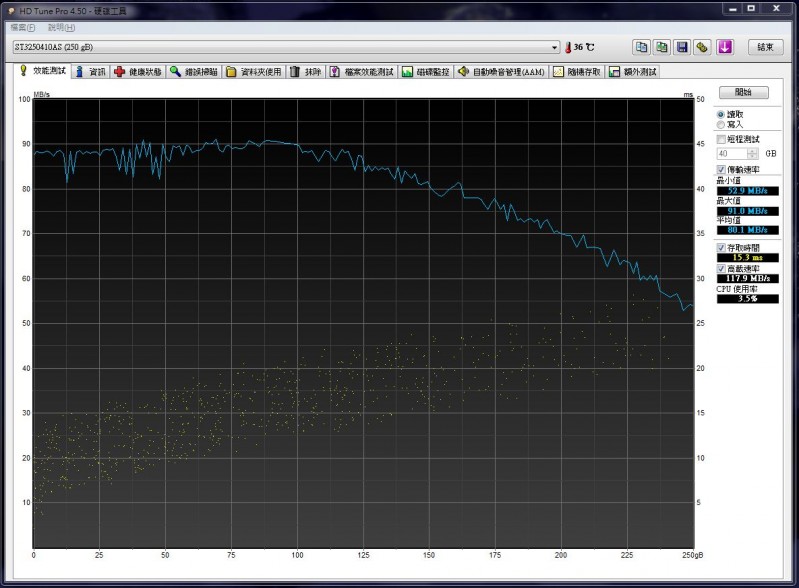Click the 250gB label on the graph axis
The width and height of the screenshot is (799, 588).
pyautogui.click(x=693, y=555)
